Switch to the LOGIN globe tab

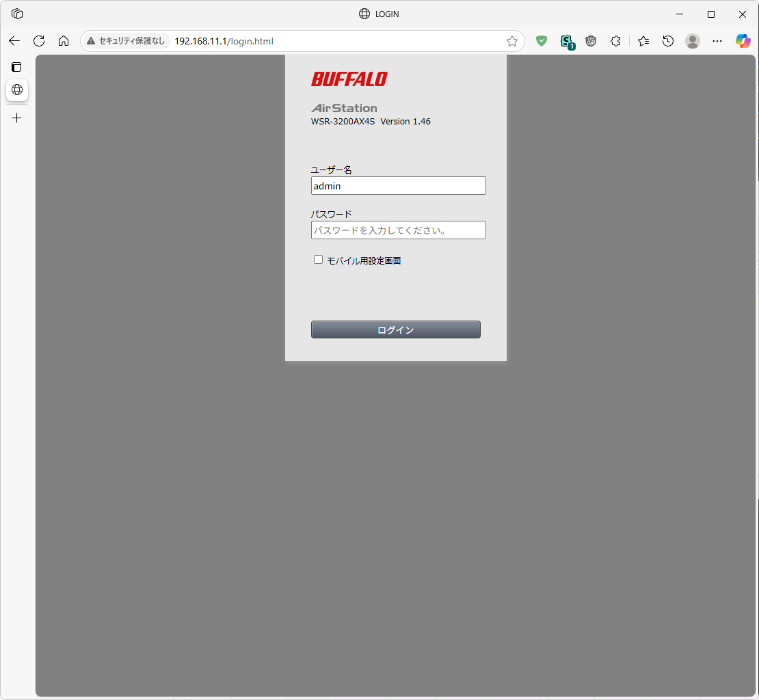[17, 90]
